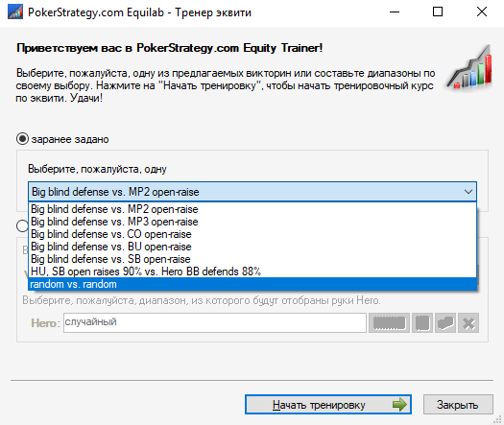Click the Hero range input field
504x425 pixels.
215,323
